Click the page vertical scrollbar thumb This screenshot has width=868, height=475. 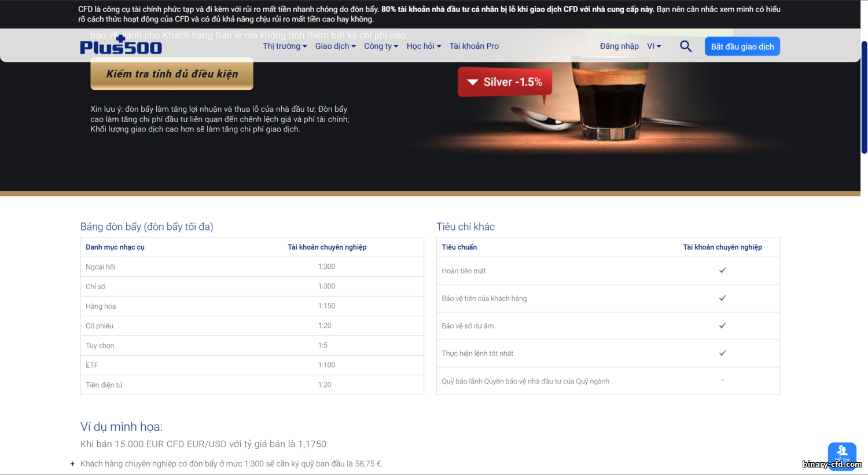[864, 97]
